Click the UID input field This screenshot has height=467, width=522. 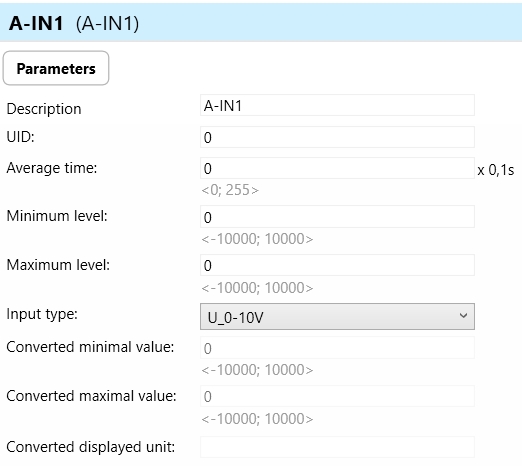337,137
